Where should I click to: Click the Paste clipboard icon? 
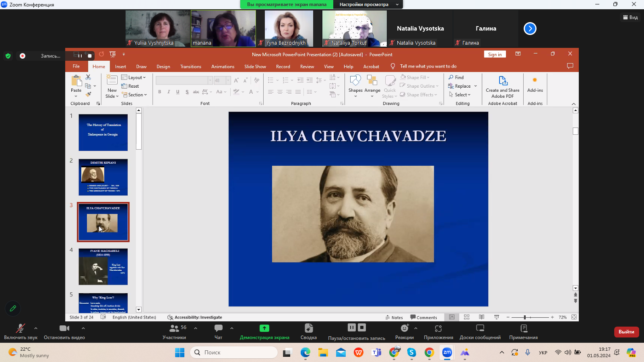pos(76,81)
